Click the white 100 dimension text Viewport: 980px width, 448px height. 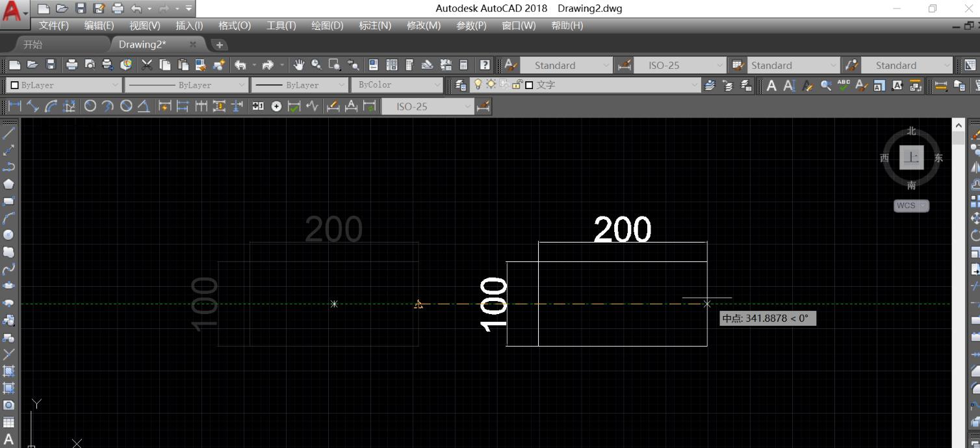[x=494, y=304]
